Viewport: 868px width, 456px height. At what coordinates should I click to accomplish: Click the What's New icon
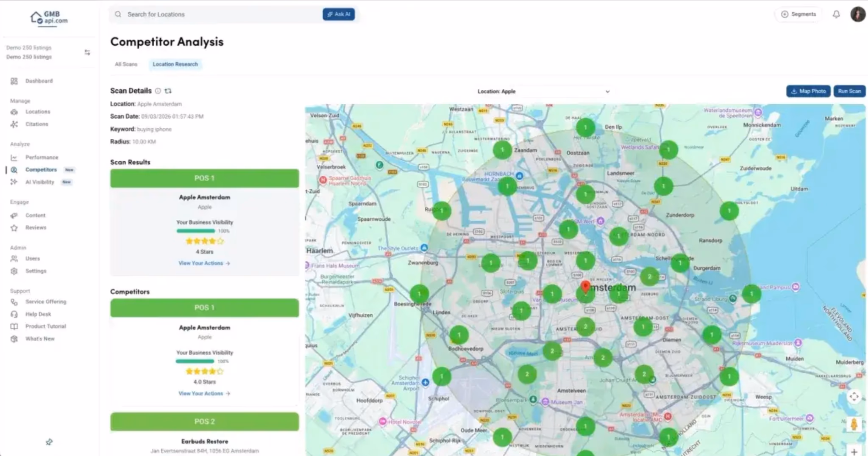pos(14,339)
